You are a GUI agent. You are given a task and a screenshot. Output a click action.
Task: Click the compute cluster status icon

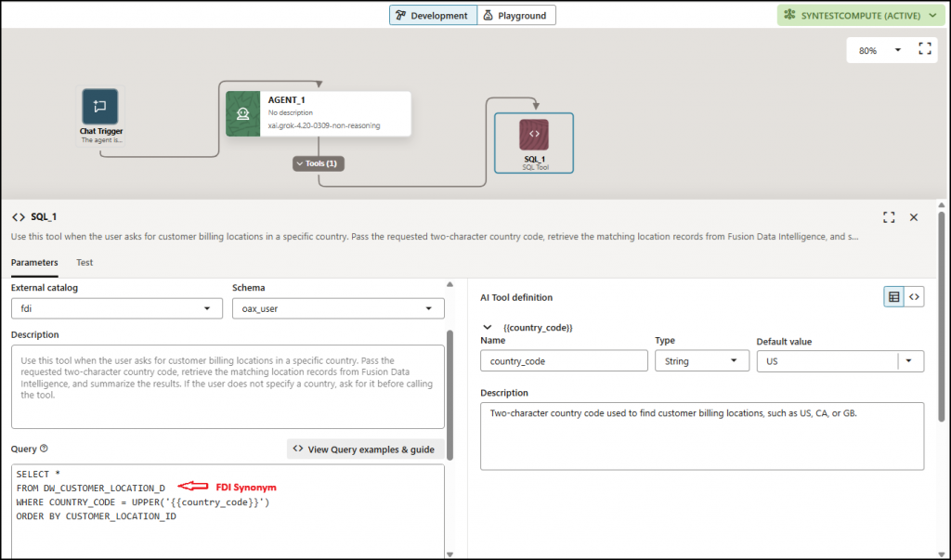click(789, 15)
